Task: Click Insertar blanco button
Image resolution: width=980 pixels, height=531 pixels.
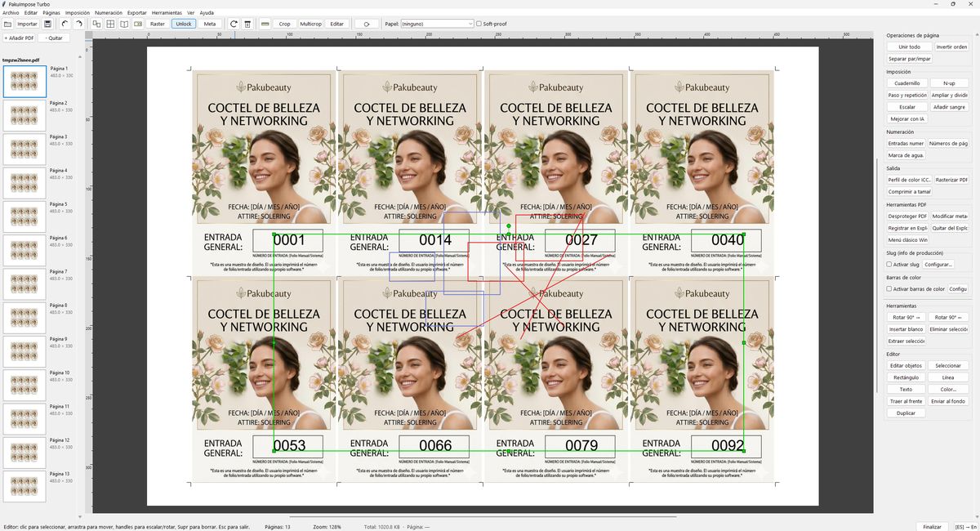Action: coord(906,329)
